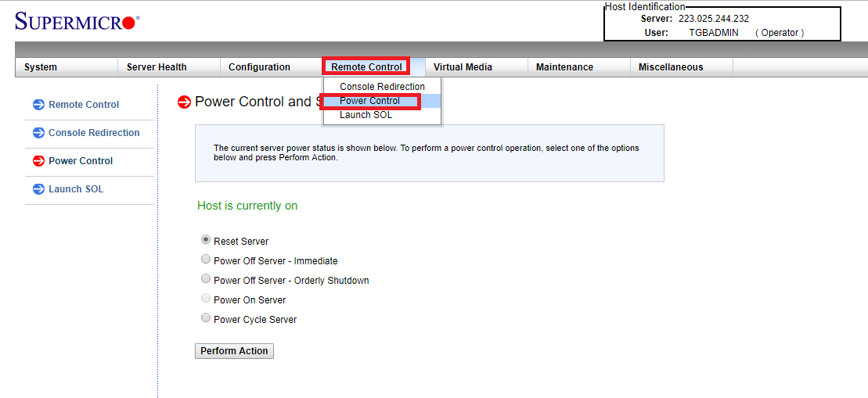Click red arrow icon next to page heading
The image size is (868, 398).
[x=185, y=102]
